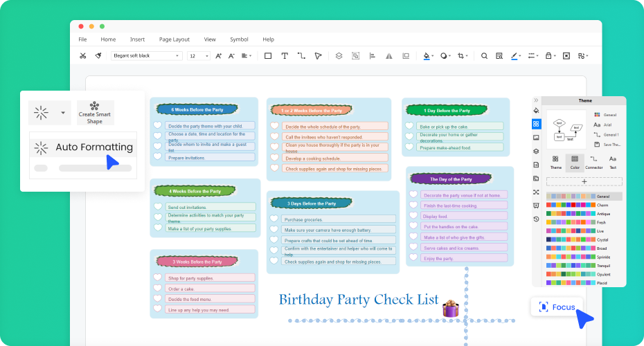Screen dimensions: 644x346
Task: Open the Insert menu
Action: [x=137, y=39]
